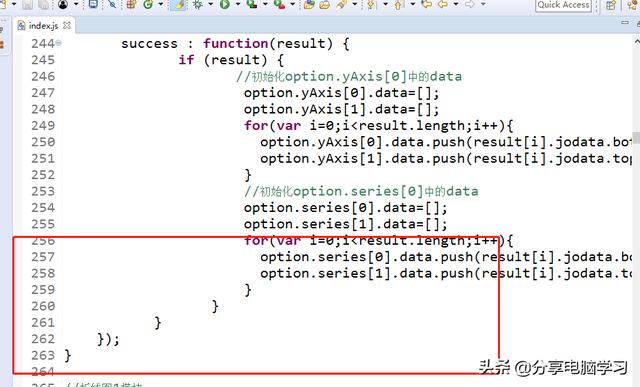Expand the Debug configurations dropdown arrow
The image size is (640, 387).
211,4
